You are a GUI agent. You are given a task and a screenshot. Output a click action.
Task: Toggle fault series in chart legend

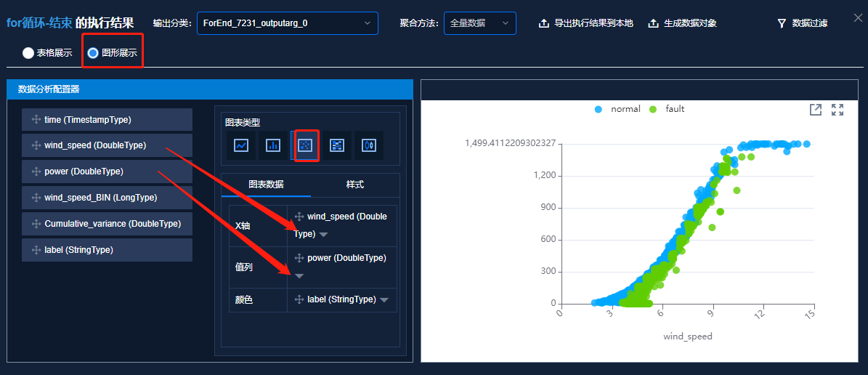(x=667, y=109)
